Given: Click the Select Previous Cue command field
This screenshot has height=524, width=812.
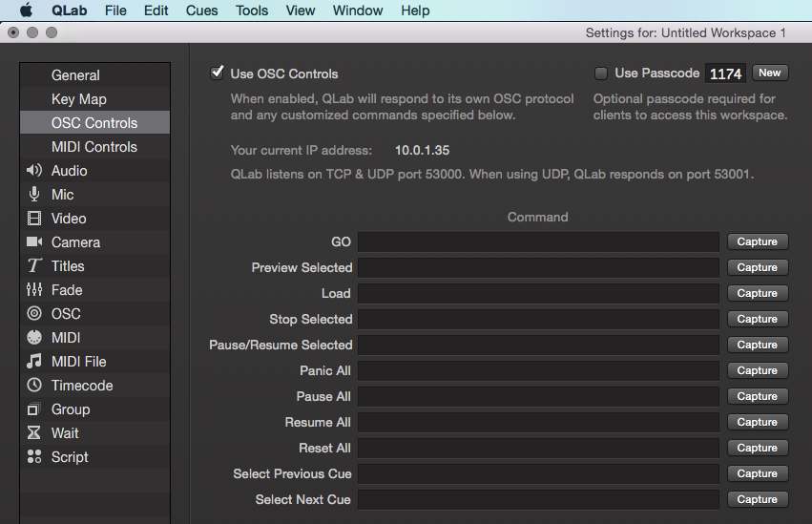Looking at the screenshot, I should pos(538,473).
